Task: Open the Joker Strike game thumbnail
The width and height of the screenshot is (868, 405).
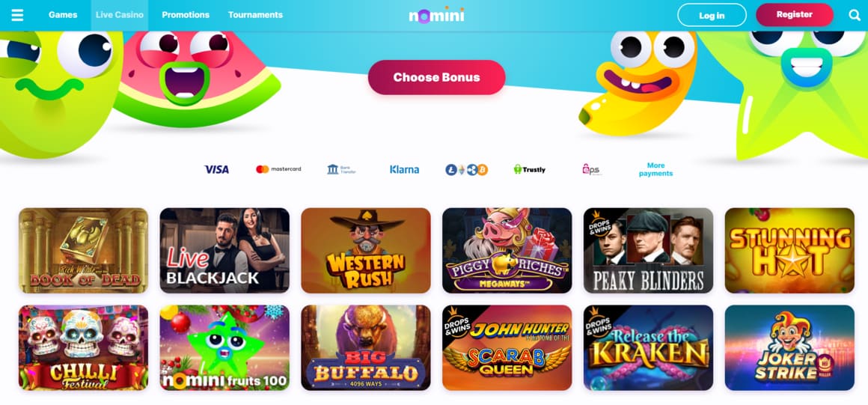Action: pos(789,348)
